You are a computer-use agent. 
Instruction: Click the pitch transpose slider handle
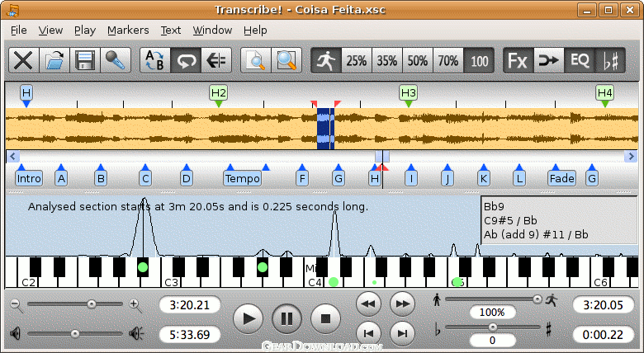click(492, 327)
